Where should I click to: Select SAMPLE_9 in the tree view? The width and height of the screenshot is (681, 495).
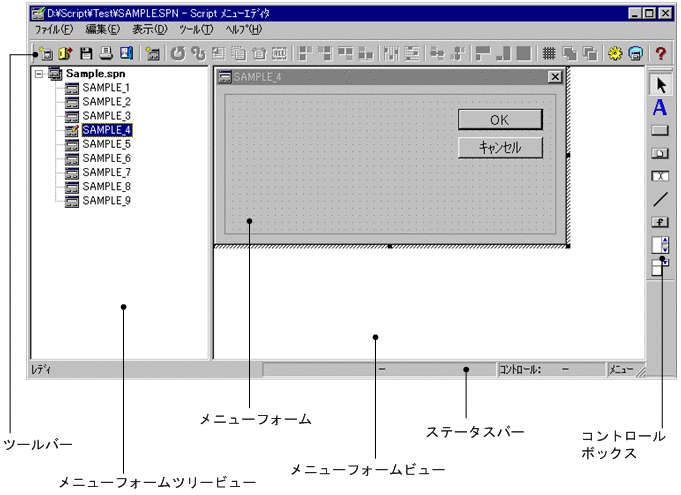106,201
